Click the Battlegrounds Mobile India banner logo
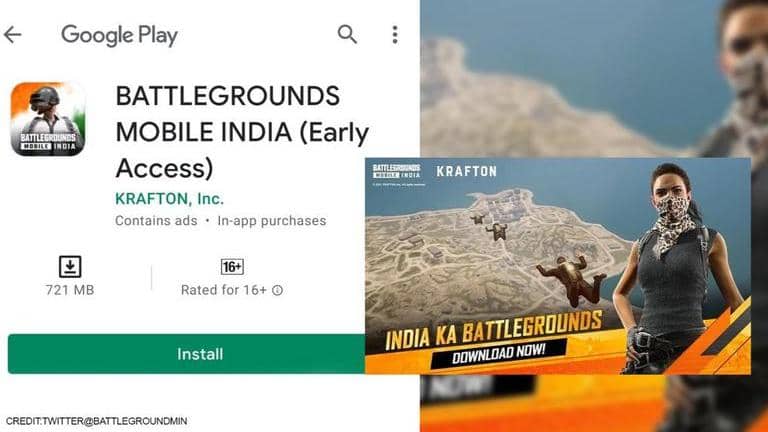 (x=397, y=171)
